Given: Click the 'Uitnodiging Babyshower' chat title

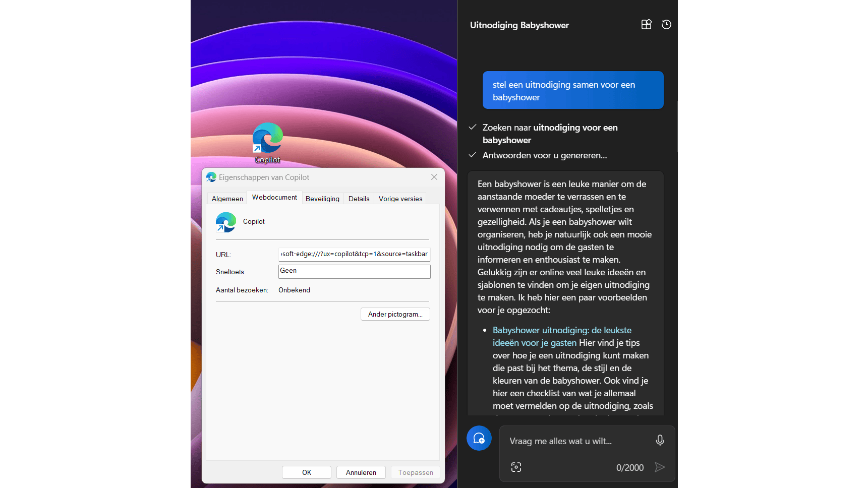Looking at the screenshot, I should [519, 25].
